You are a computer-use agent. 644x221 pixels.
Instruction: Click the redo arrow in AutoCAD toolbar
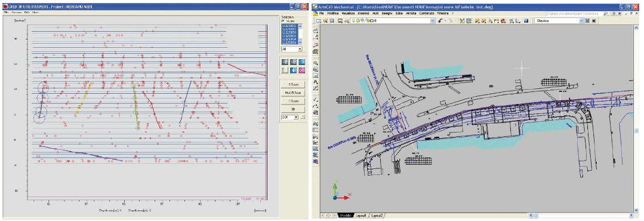click(x=450, y=20)
